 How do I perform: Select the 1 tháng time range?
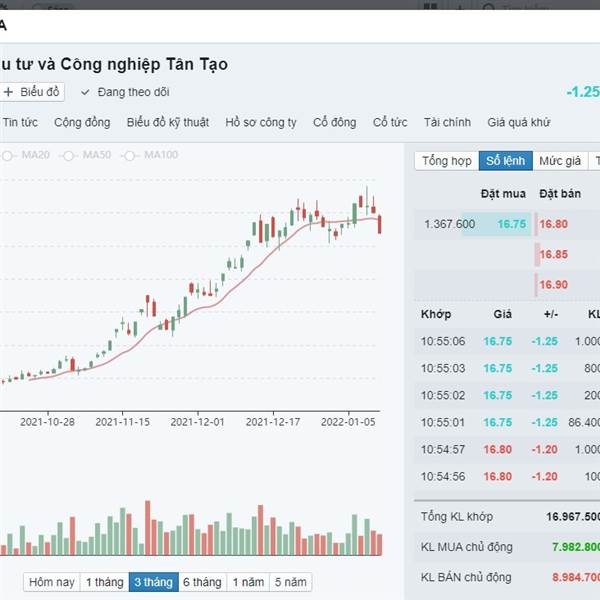point(104,582)
